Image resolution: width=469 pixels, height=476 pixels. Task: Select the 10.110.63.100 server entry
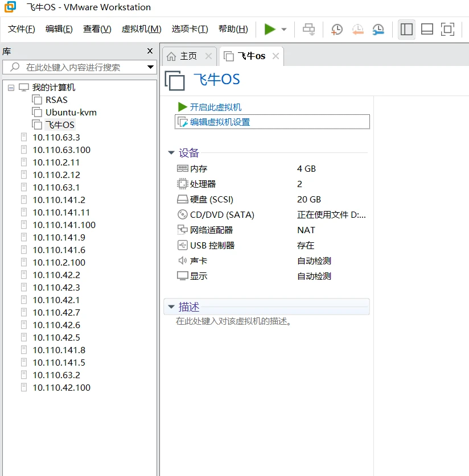coord(61,150)
